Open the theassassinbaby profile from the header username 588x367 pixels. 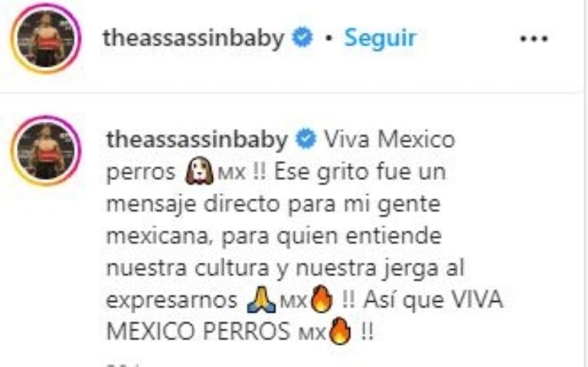194,38
